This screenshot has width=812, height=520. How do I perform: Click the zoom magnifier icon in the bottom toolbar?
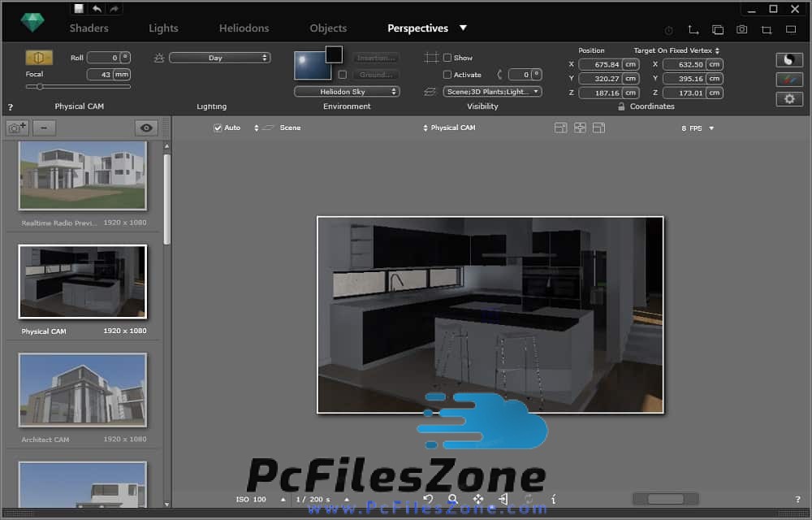pyautogui.click(x=453, y=499)
